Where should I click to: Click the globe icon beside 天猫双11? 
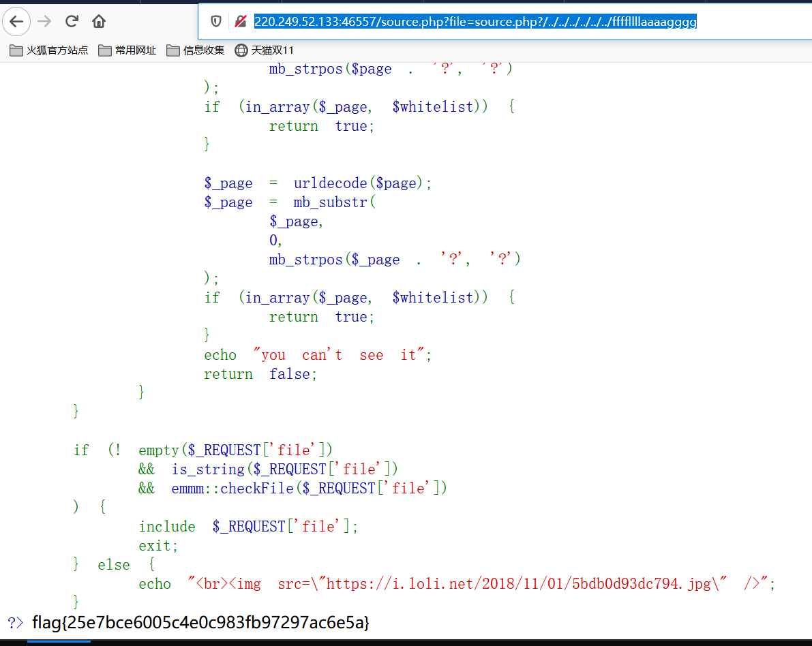241,50
